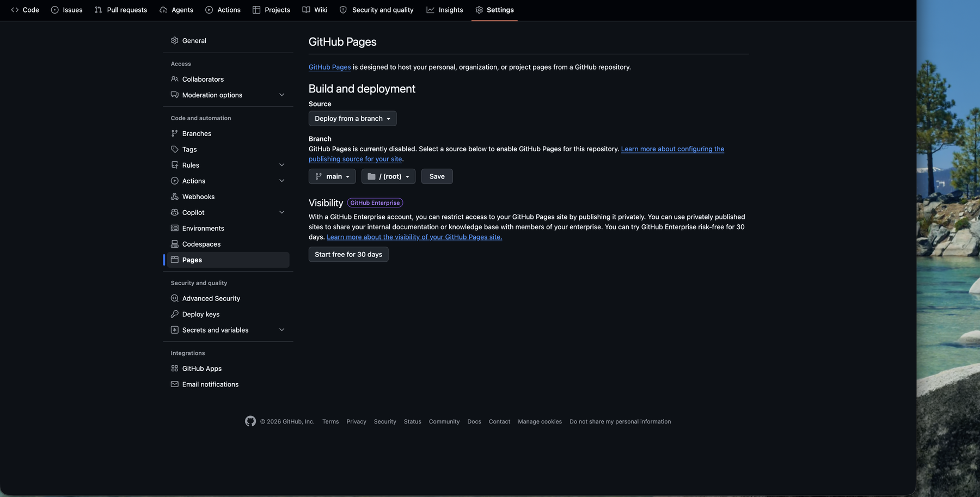Image resolution: width=980 pixels, height=497 pixels.
Task: Open the Environments settings page
Action: tap(228, 229)
